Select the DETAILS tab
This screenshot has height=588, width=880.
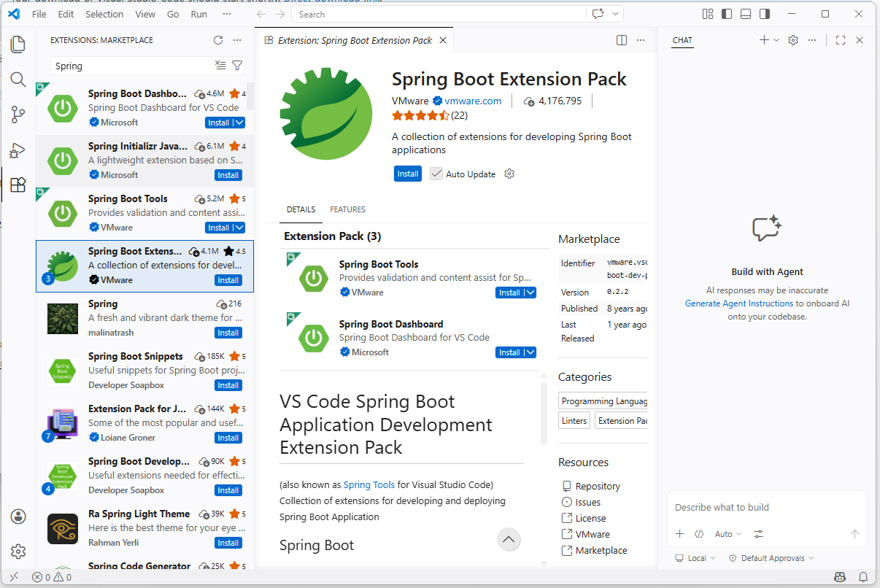pos(301,209)
